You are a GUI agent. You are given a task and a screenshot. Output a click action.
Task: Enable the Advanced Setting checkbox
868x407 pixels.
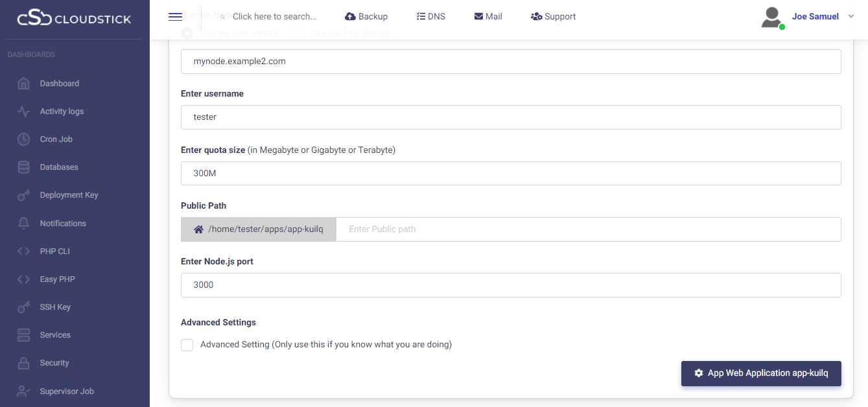click(187, 345)
